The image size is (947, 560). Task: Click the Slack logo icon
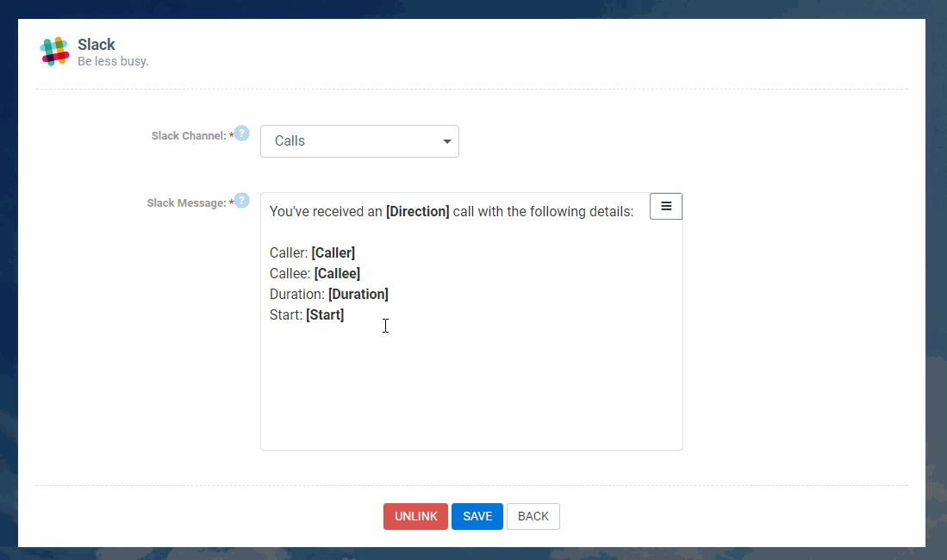(x=54, y=52)
